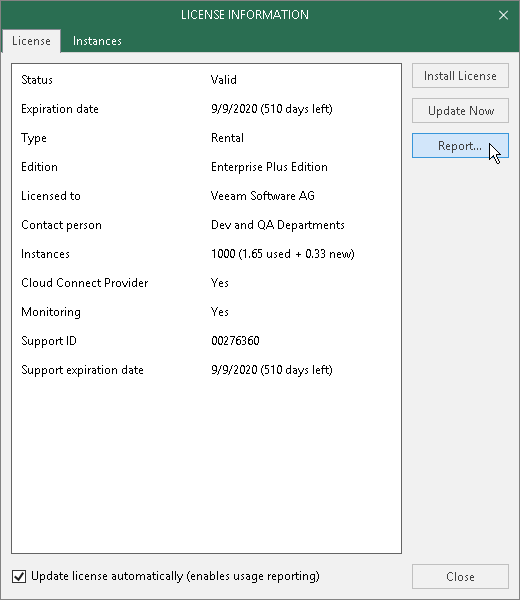Click the Type label
This screenshot has height=600, width=520.
coord(34,138)
